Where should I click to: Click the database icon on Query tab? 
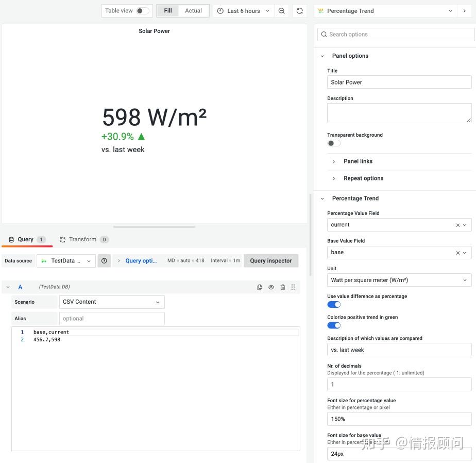pyautogui.click(x=11, y=240)
